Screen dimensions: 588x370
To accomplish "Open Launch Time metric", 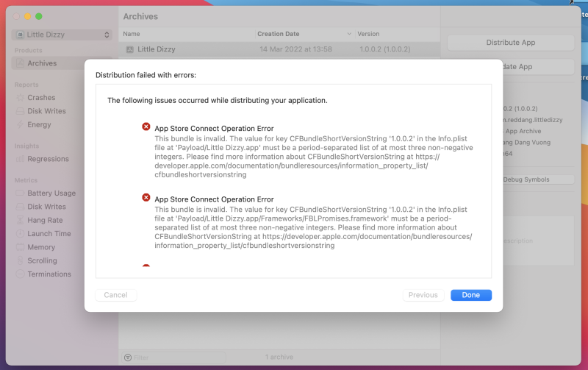I will point(49,234).
